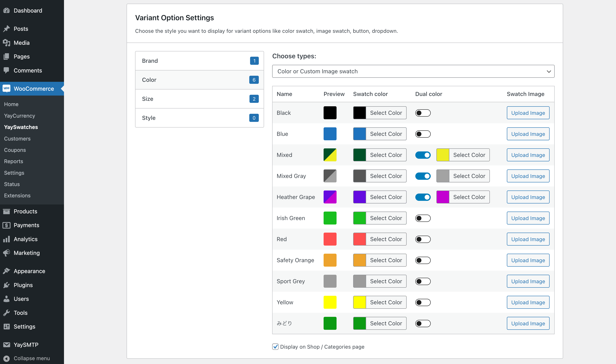Open the Reports submenu item

coord(14,161)
